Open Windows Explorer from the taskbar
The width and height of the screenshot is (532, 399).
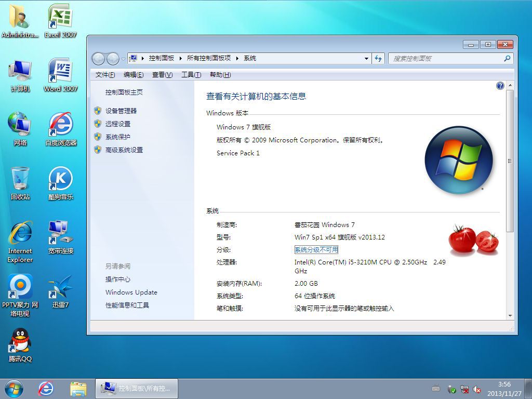78,389
